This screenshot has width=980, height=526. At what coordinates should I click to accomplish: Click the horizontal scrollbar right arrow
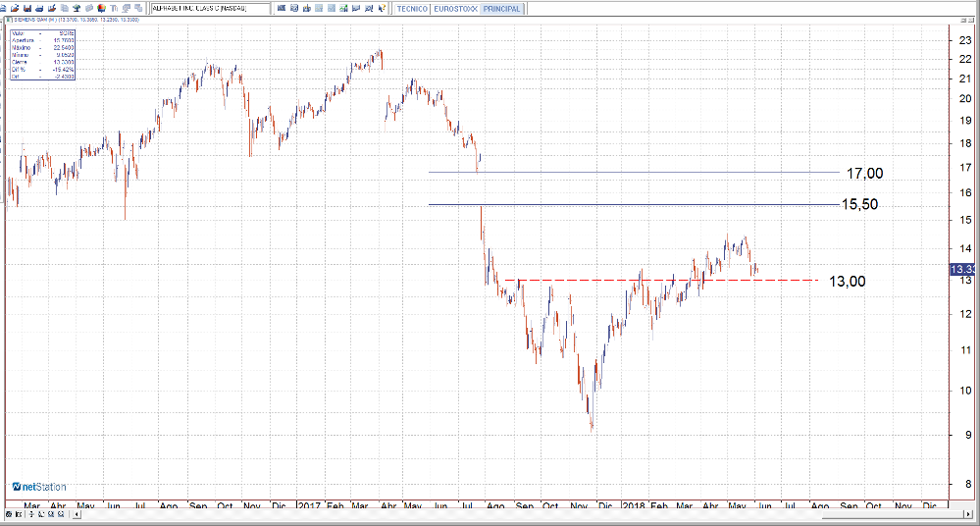tap(969, 514)
